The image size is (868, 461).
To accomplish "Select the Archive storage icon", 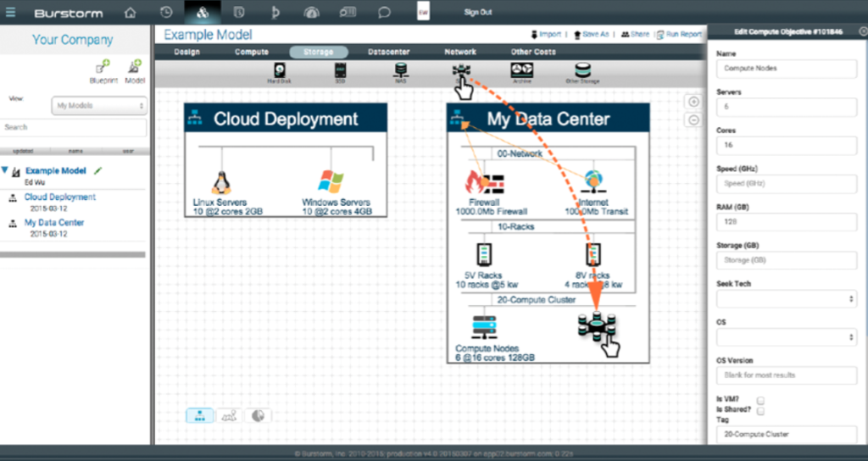I will [521, 71].
